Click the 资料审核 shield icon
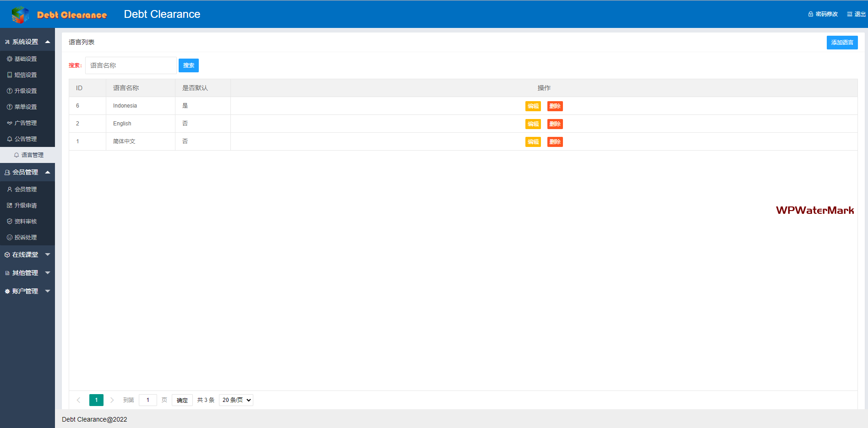868x428 pixels. [x=10, y=222]
